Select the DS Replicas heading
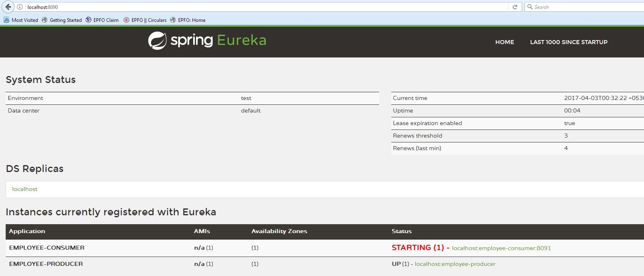Image resolution: width=644 pixels, height=276 pixels. pyautogui.click(x=34, y=169)
